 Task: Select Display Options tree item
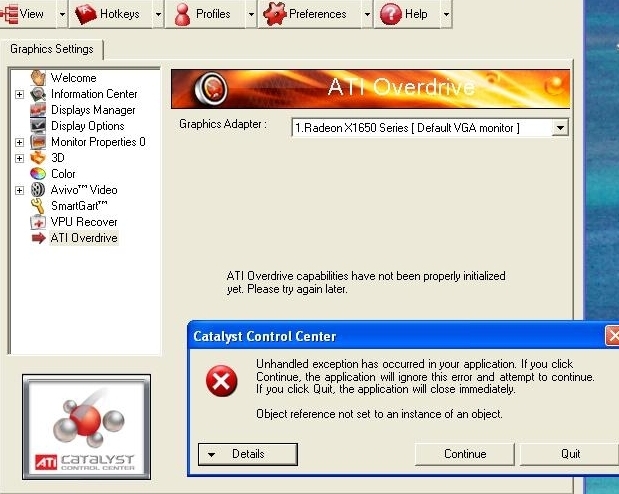click(88, 126)
